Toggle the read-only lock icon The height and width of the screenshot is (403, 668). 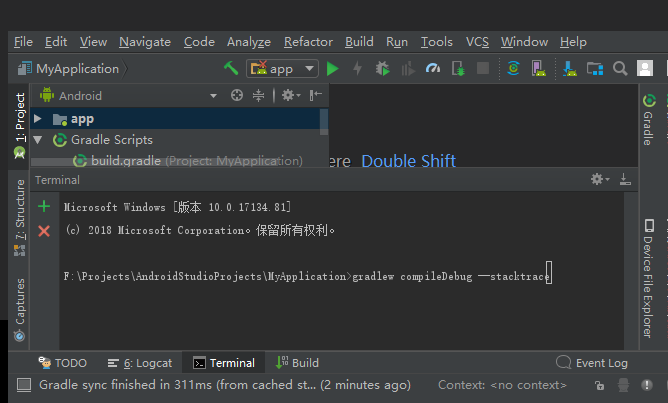[600, 386]
